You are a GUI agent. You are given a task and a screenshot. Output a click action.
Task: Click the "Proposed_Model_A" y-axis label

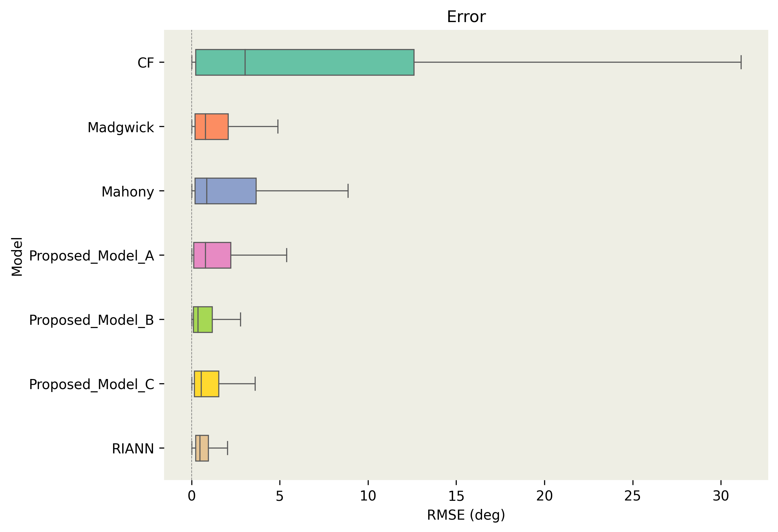tap(91, 256)
